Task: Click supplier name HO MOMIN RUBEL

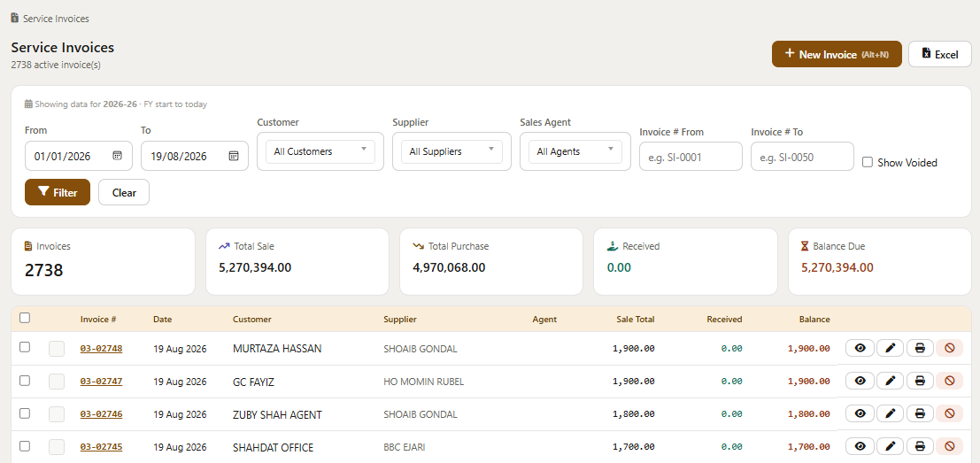Action: coord(424,382)
